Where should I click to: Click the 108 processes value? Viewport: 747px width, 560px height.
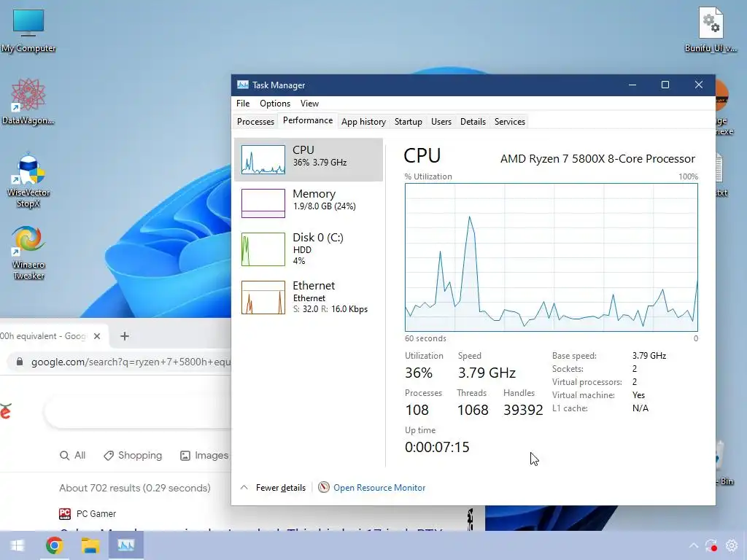[417, 410]
